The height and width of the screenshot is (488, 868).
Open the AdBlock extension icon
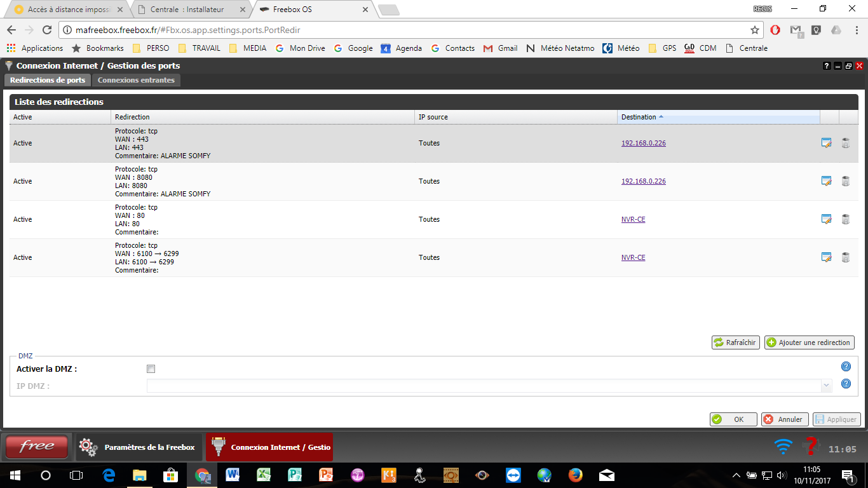(x=775, y=30)
